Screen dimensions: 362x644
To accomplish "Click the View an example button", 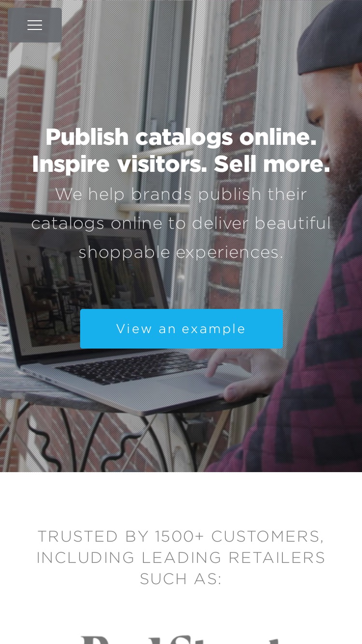I will tap(181, 329).
